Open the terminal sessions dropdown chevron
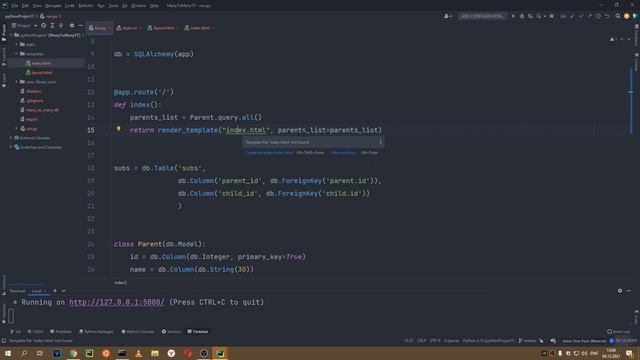Image resolution: width=640 pixels, height=360 pixels. click(63, 291)
